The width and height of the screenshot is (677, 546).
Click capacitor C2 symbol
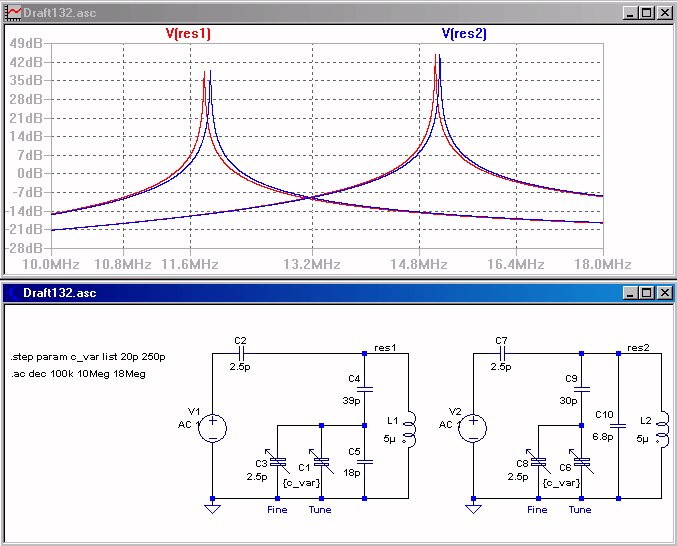(x=241, y=353)
